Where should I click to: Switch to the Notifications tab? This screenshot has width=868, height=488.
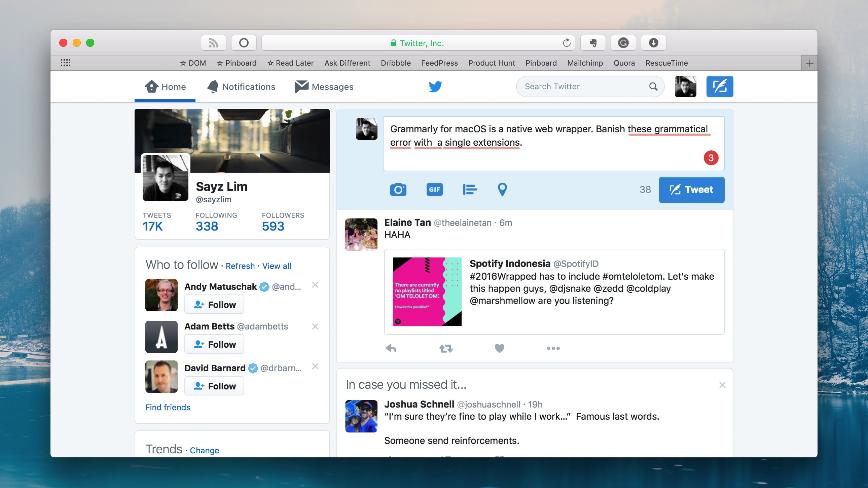241,86
